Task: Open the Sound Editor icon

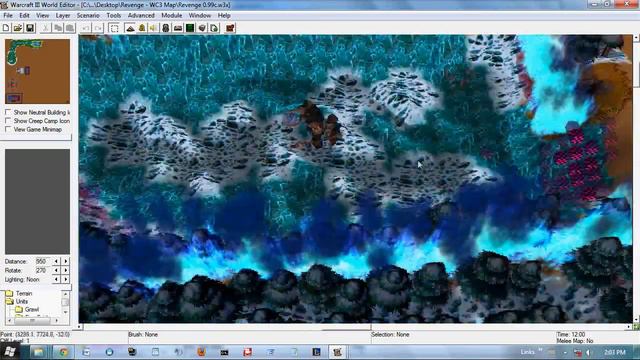Action: [153, 28]
